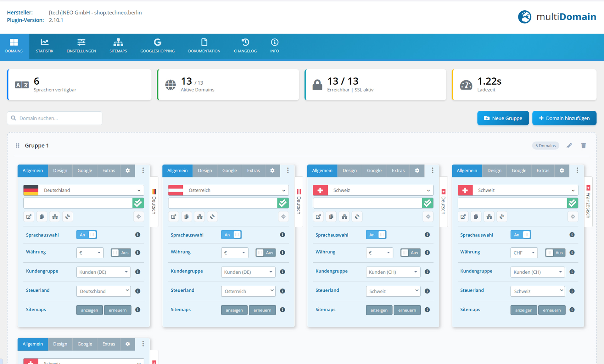Enable the Währung switch on the Österreich card

coord(266,253)
